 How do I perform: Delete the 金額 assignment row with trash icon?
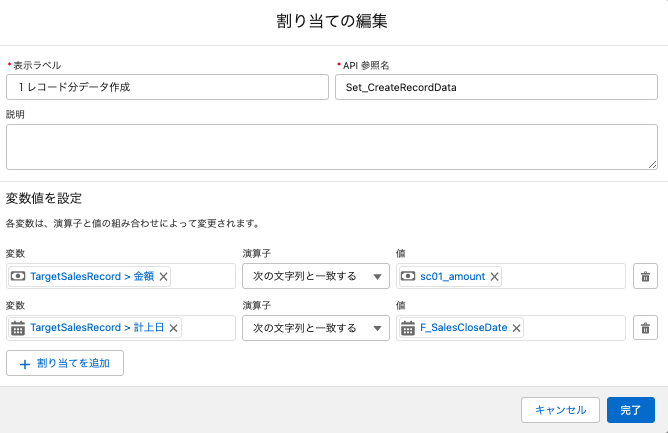tap(645, 276)
